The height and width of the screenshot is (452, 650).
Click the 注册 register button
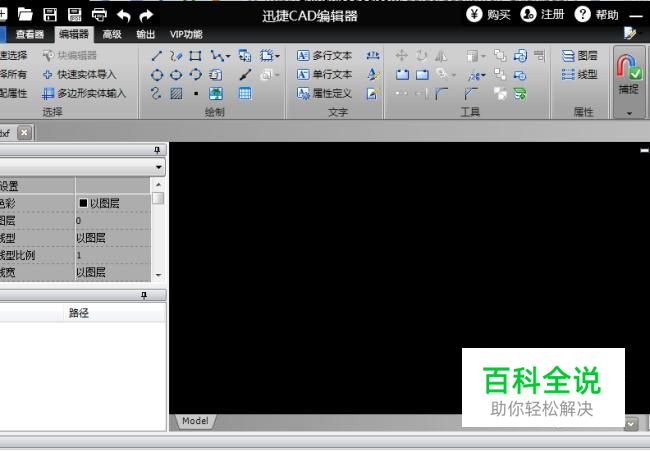tap(542, 15)
